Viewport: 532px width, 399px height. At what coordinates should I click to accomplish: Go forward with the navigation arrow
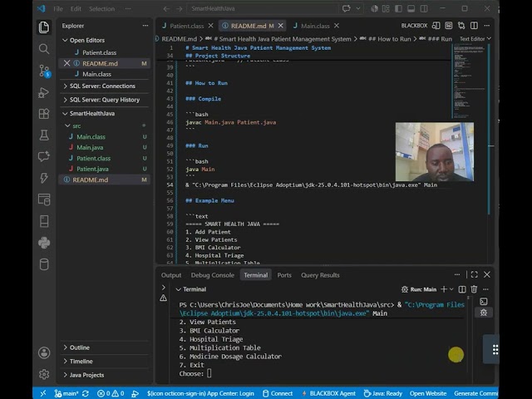click(x=180, y=9)
